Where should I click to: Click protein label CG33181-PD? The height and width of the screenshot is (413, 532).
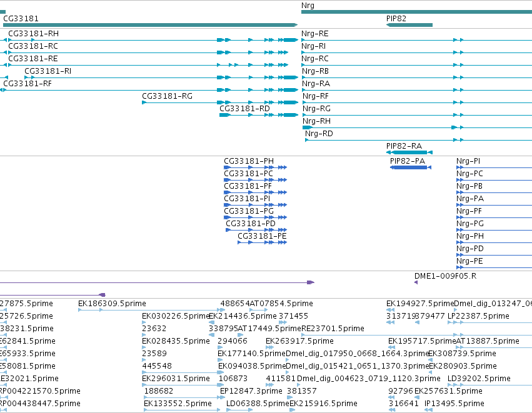(x=251, y=224)
